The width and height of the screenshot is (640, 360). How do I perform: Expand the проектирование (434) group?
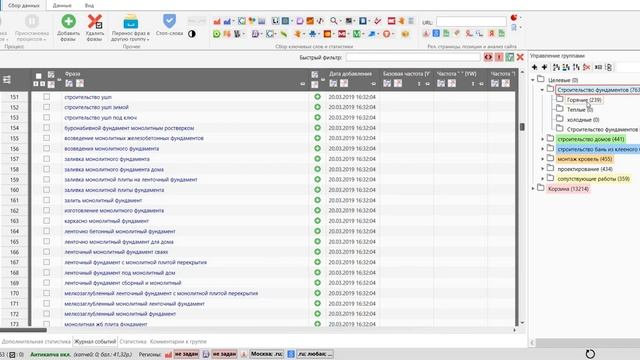click(542, 169)
